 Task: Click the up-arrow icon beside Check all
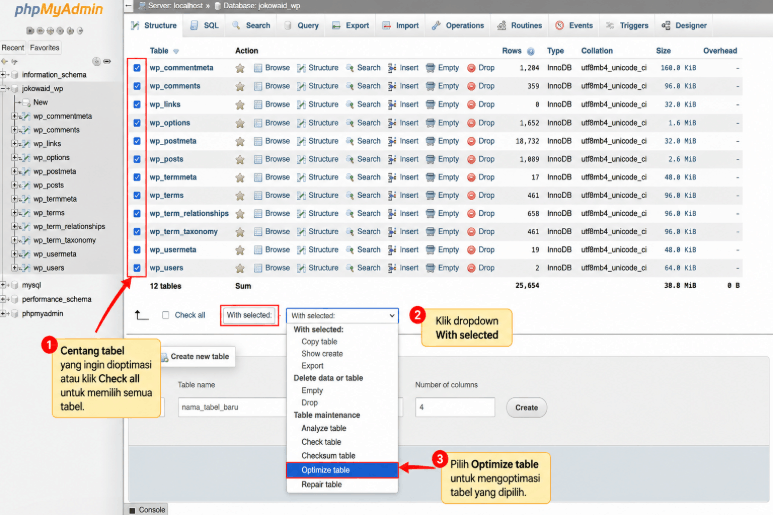[x=141, y=315]
